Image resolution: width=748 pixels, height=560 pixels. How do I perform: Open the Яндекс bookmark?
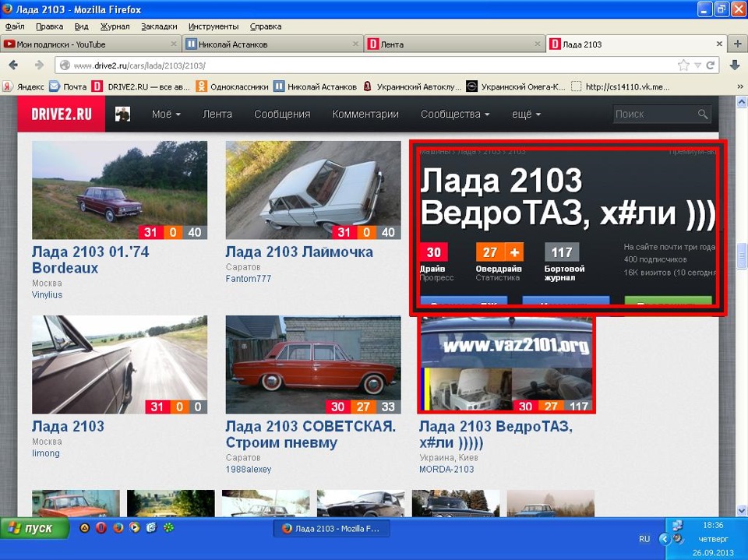pyautogui.click(x=23, y=86)
